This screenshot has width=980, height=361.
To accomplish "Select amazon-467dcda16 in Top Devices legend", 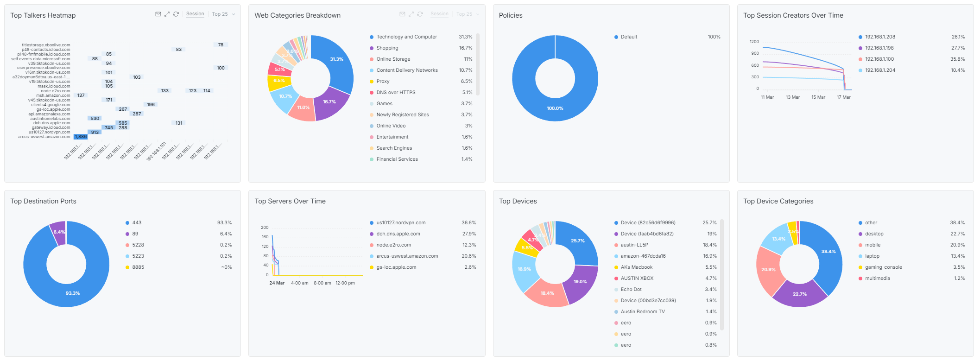I will [x=665, y=256].
